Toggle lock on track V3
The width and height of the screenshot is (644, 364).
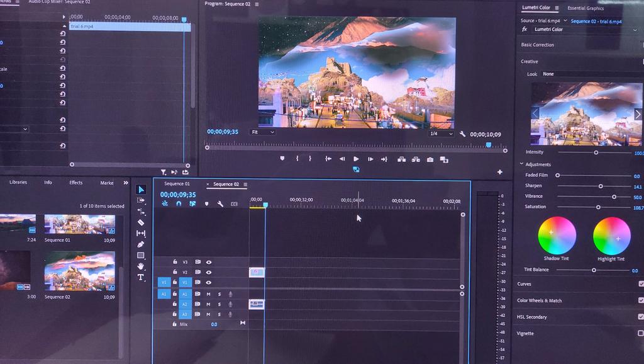(175, 261)
